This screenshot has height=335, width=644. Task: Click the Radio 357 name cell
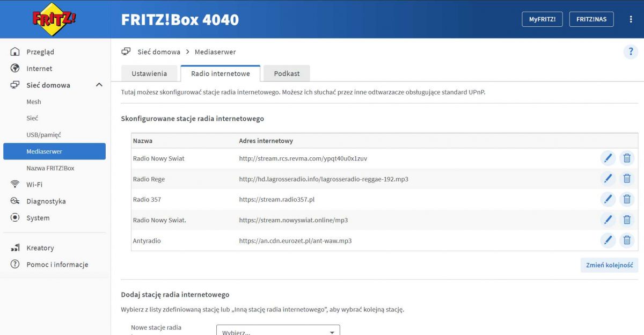[147, 199]
